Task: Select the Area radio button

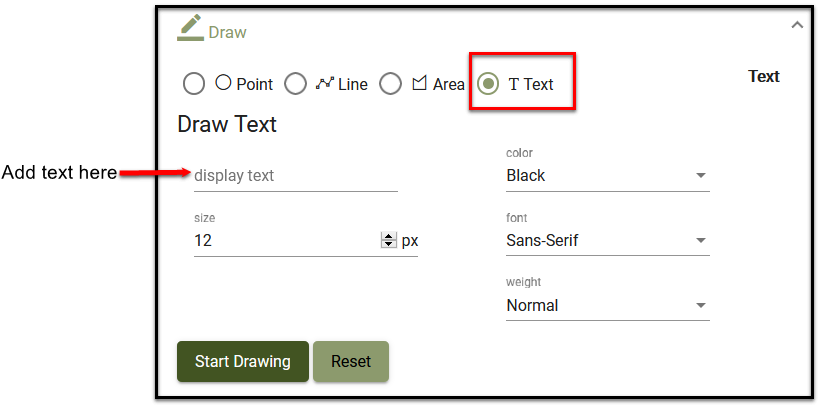Action: [x=391, y=84]
